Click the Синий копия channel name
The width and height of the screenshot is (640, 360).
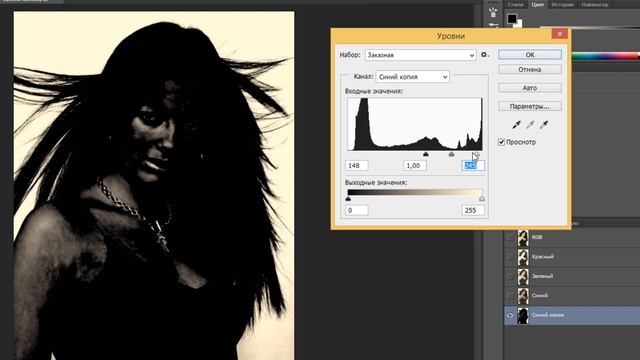coord(548,315)
